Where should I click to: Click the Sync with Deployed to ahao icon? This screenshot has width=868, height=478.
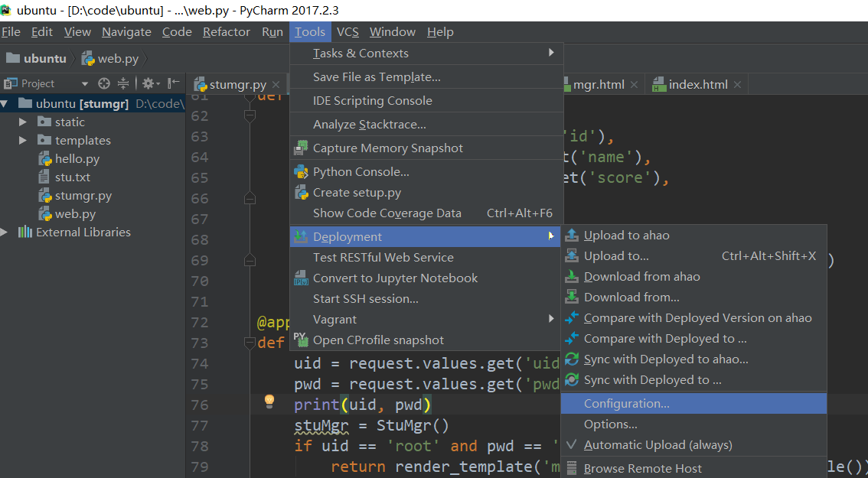pyautogui.click(x=572, y=359)
